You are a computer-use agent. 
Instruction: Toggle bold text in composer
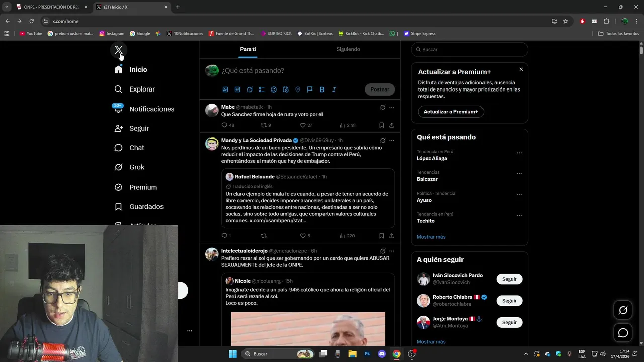[322, 89]
